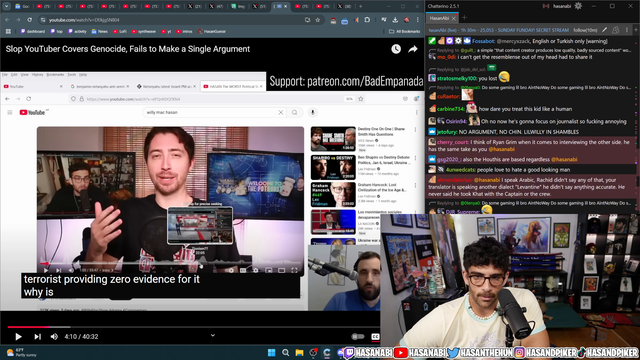Click the pencil edit icon in chat header
The width and height of the screenshot is (640, 360).
(x=604, y=30)
